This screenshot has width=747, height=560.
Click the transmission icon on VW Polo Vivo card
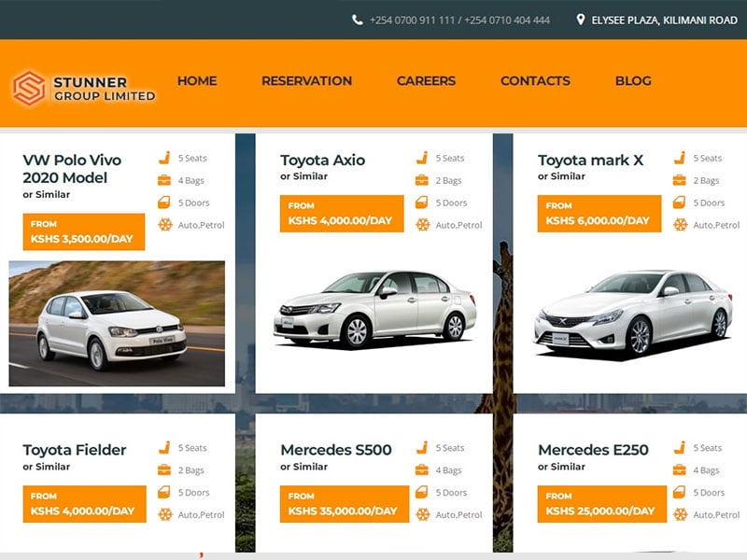point(165,225)
